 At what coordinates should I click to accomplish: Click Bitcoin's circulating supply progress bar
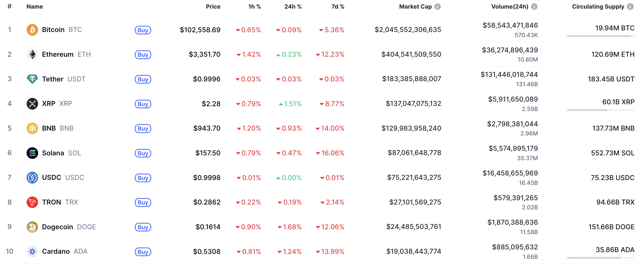tap(600, 36)
